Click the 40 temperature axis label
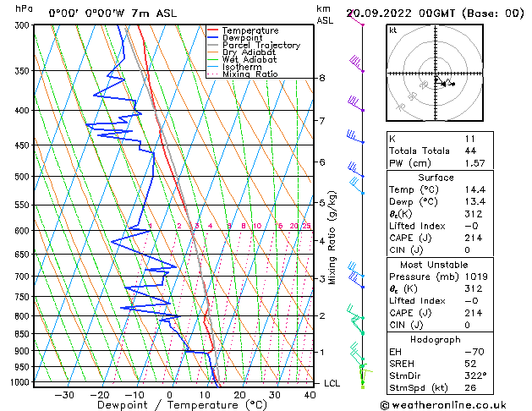The height and width of the screenshot is (411, 532). click(x=310, y=395)
